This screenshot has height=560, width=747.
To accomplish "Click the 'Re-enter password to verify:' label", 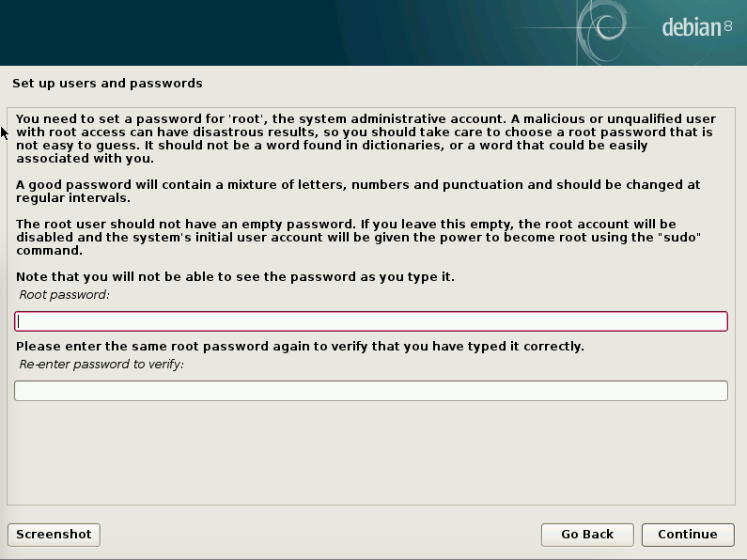I will click(x=101, y=365).
